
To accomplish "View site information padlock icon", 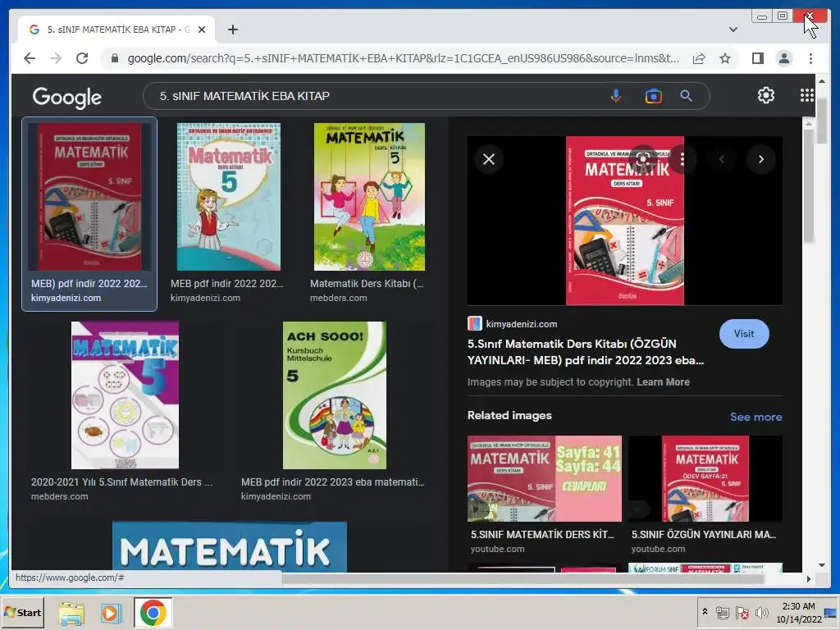I will coord(115,58).
